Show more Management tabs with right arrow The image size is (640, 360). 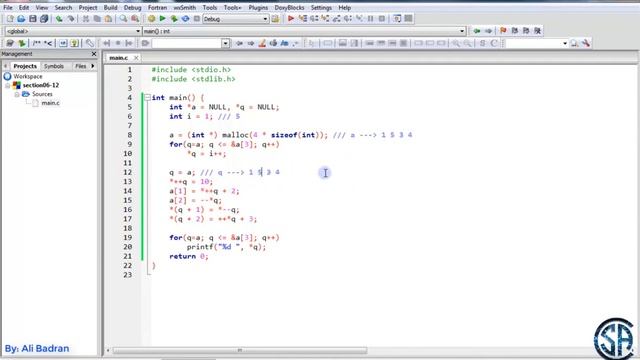tap(93, 66)
